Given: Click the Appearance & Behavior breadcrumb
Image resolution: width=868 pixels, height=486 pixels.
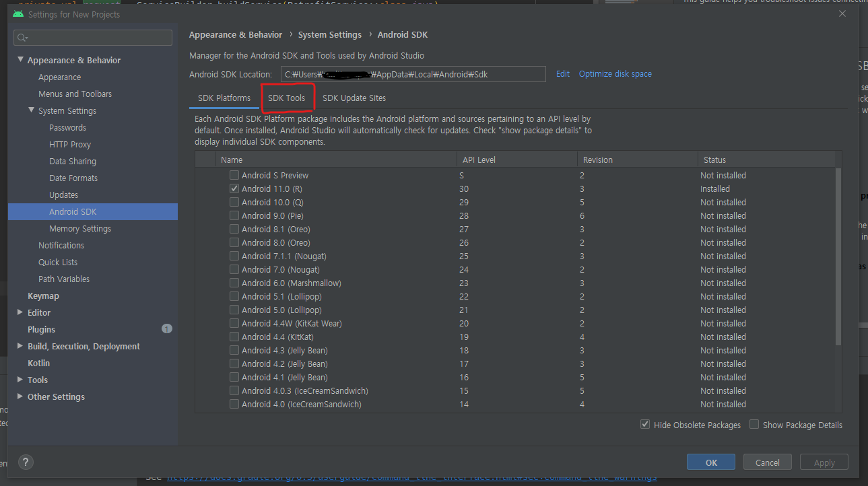Looking at the screenshot, I should pos(236,34).
